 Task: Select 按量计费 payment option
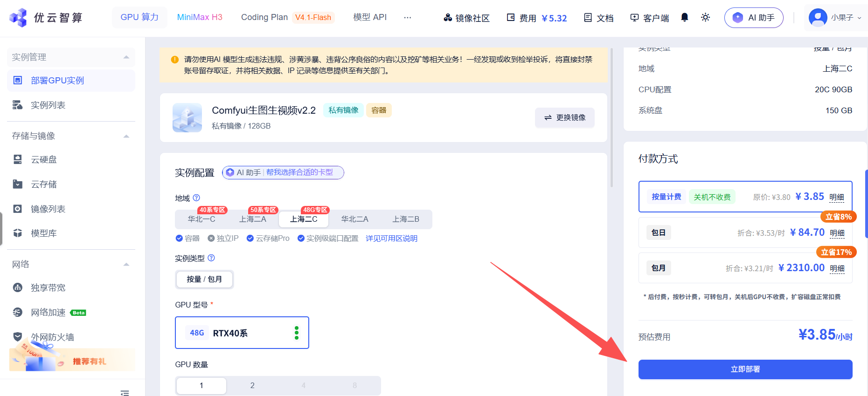point(745,197)
